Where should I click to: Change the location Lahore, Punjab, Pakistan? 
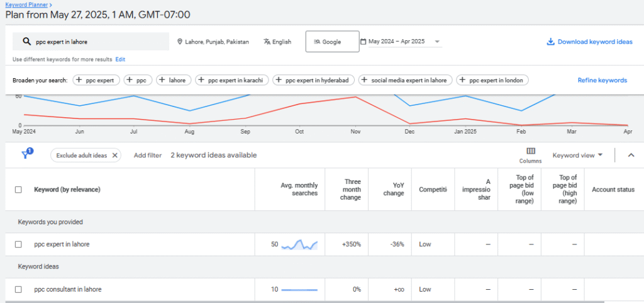tap(217, 42)
